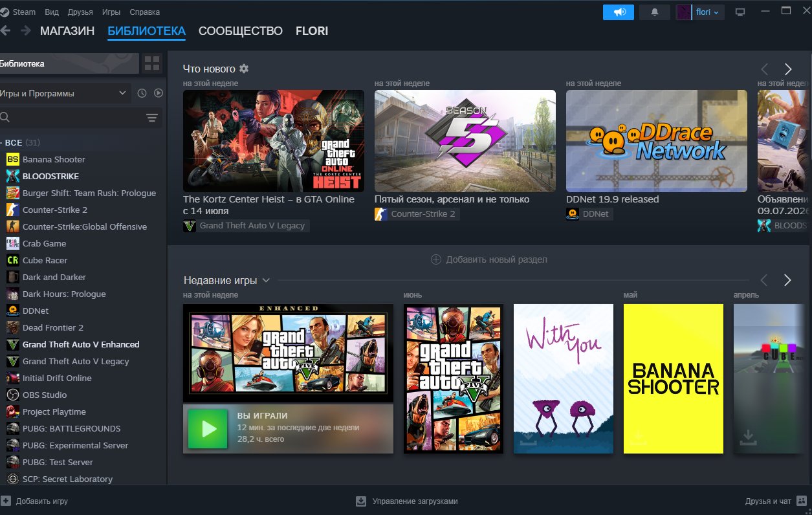The width and height of the screenshot is (812, 515).
Task: Click Добавить игру at the bottom left
Action: (x=34, y=501)
